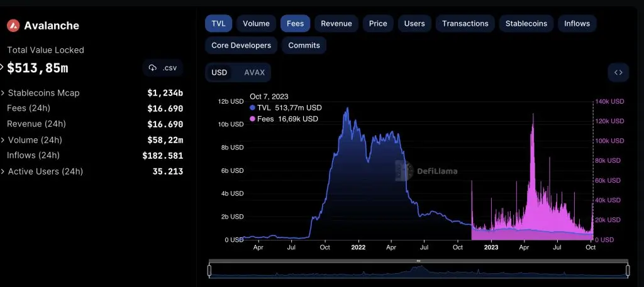Show Price on the chart
This screenshot has width=644, height=287.
[378, 23]
